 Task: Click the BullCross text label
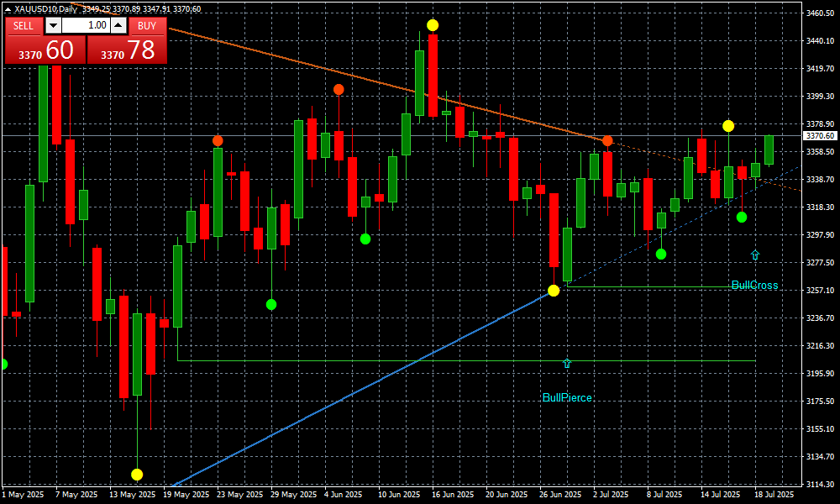pos(754,286)
